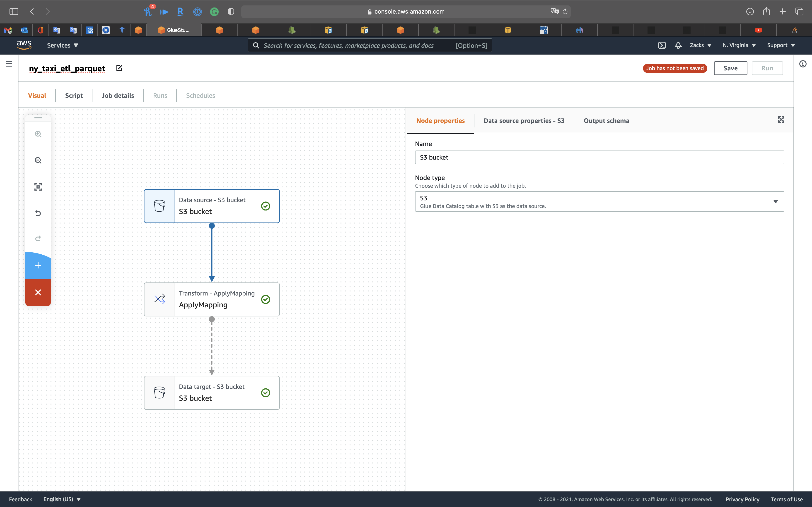Remove node with red X button
Screen dimensions: 812x507
(38, 292)
